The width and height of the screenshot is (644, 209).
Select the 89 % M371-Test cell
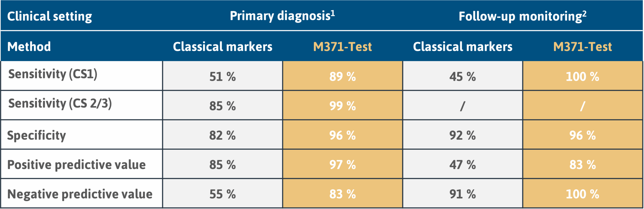coord(342,77)
